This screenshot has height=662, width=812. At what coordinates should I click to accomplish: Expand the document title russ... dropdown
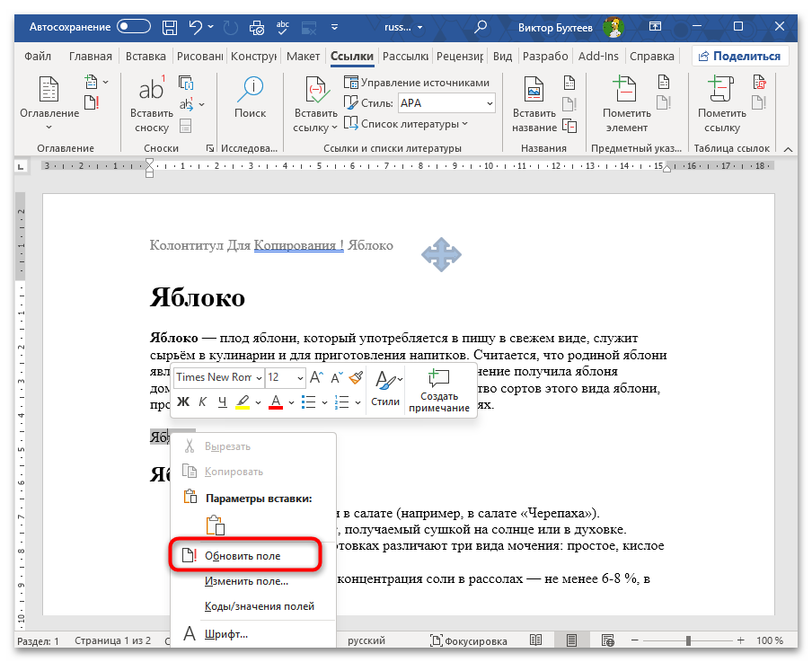(x=420, y=28)
